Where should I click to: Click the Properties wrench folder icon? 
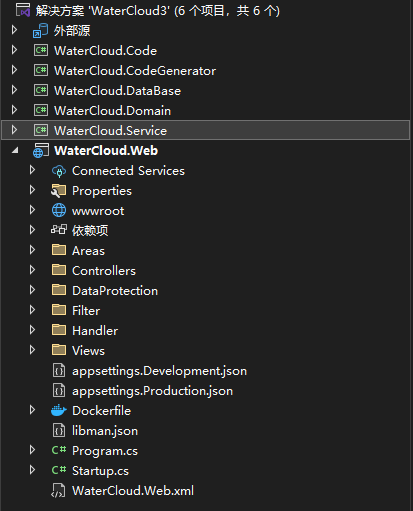59,191
